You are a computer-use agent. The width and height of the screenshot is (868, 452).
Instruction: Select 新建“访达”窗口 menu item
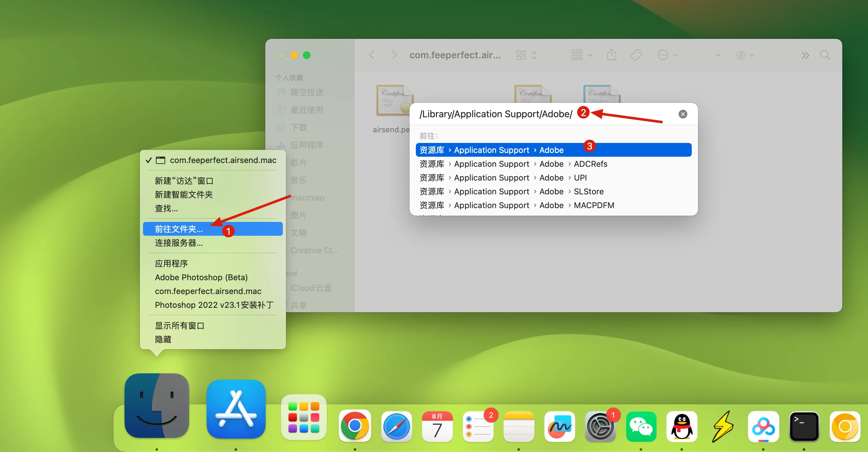pos(213,181)
